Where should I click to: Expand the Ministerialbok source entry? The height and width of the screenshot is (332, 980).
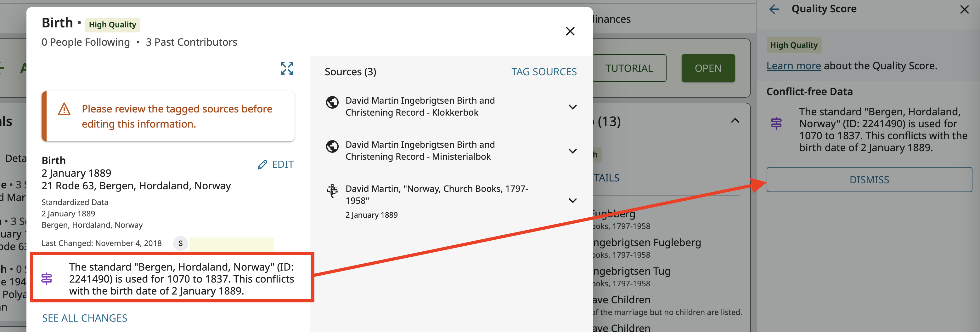[572, 151]
